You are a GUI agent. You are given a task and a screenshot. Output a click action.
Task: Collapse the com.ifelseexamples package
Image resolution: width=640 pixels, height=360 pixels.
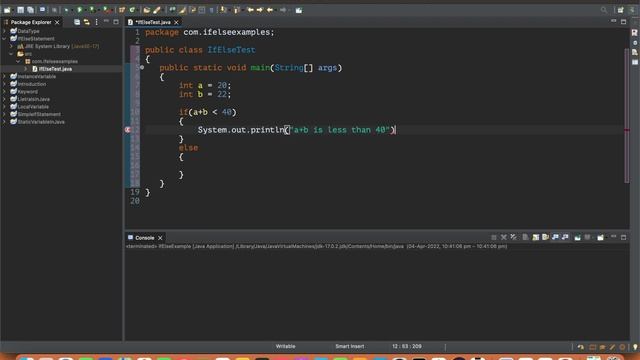point(18,61)
